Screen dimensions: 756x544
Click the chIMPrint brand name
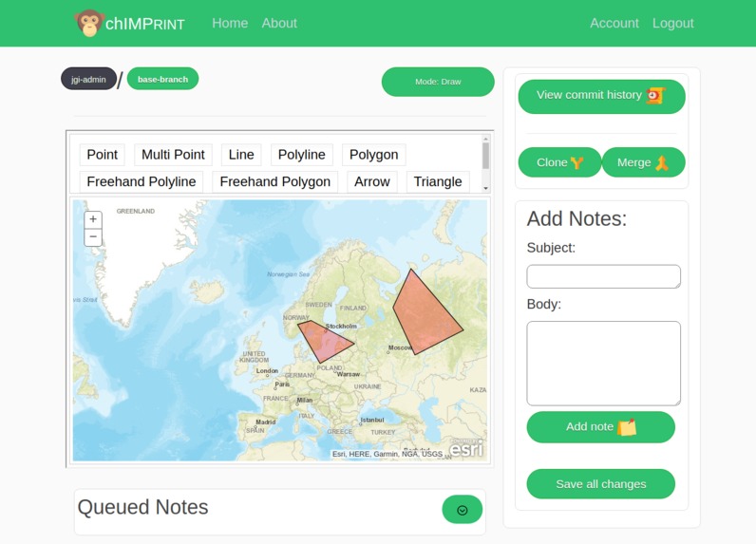click(x=144, y=24)
